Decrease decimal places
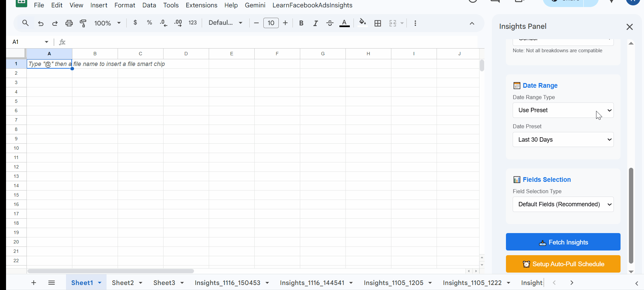The width and height of the screenshot is (644, 290). click(x=164, y=23)
